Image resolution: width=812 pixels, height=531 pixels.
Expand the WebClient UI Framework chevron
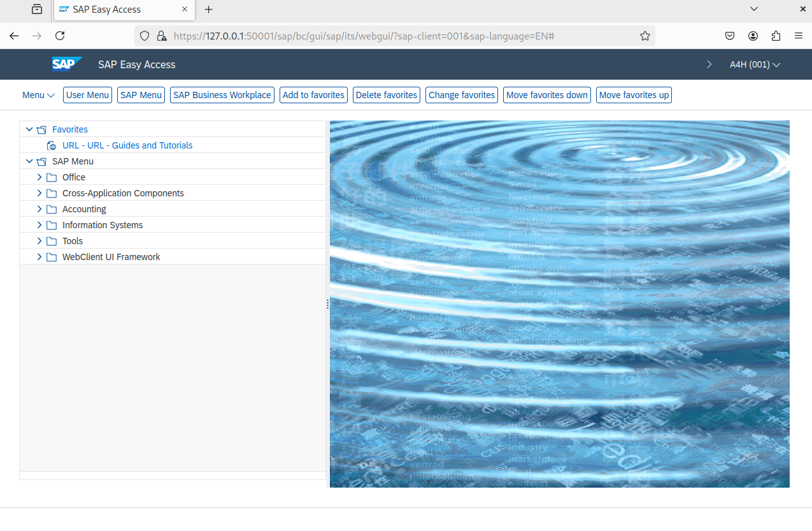[39, 257]
